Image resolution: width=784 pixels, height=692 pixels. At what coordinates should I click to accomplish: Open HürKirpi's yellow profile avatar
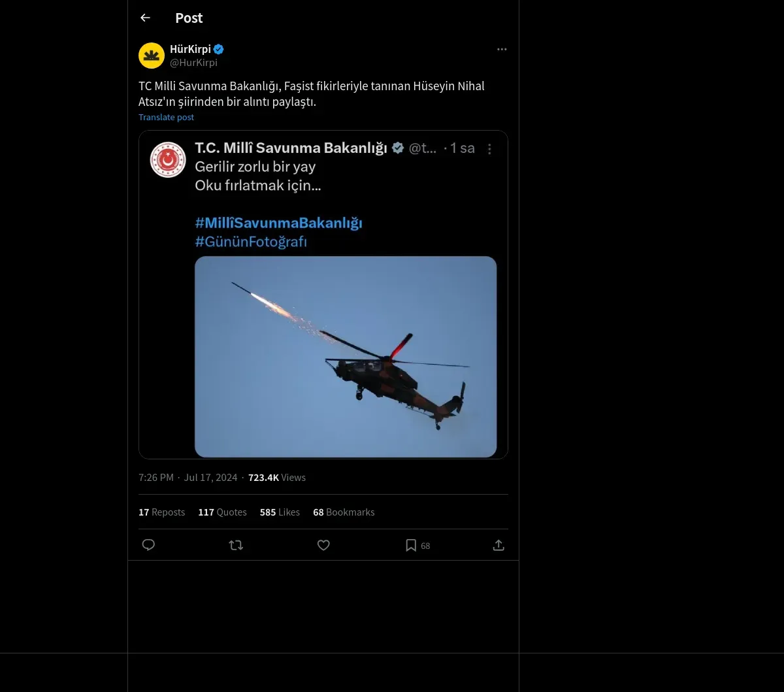(x=152, y=56)
